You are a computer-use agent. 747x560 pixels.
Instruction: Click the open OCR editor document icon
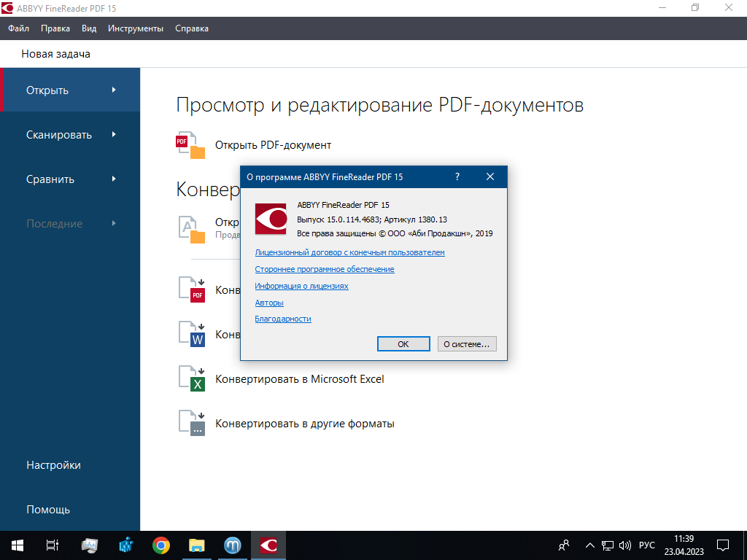[192, 230]
